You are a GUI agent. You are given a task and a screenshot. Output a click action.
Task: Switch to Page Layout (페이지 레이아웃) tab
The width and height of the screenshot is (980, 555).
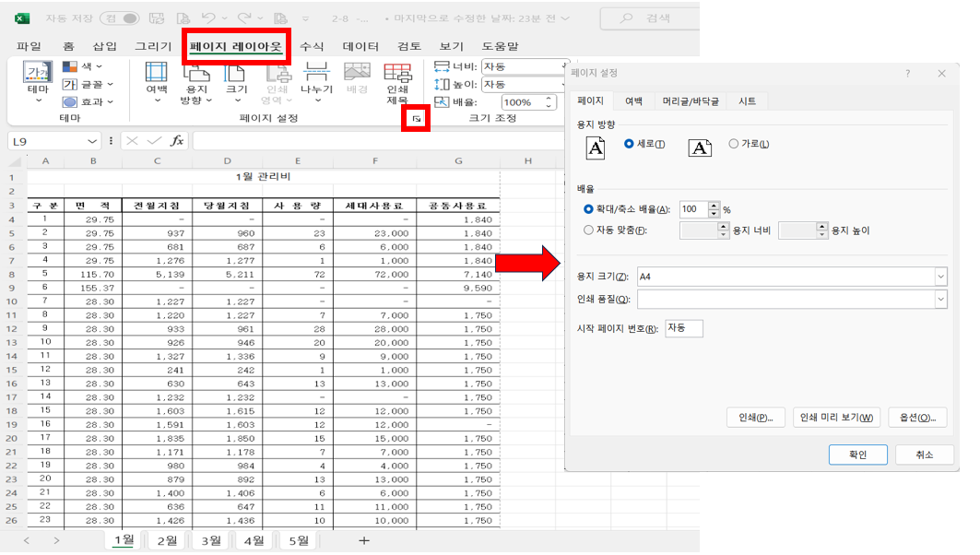pos(236,46)
